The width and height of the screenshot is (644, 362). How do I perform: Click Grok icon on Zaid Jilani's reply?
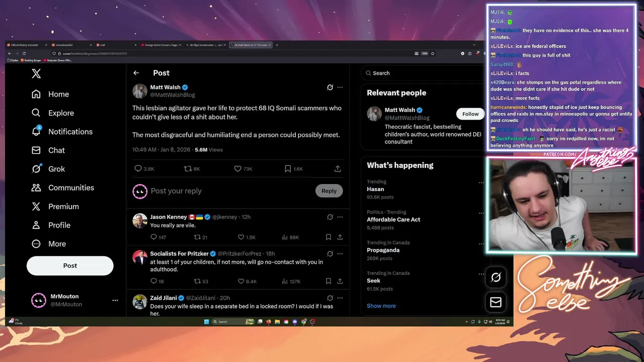coord(330,298)
